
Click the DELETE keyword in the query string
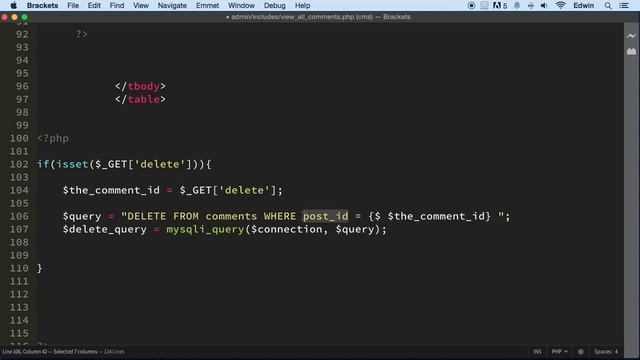[147, 216]
